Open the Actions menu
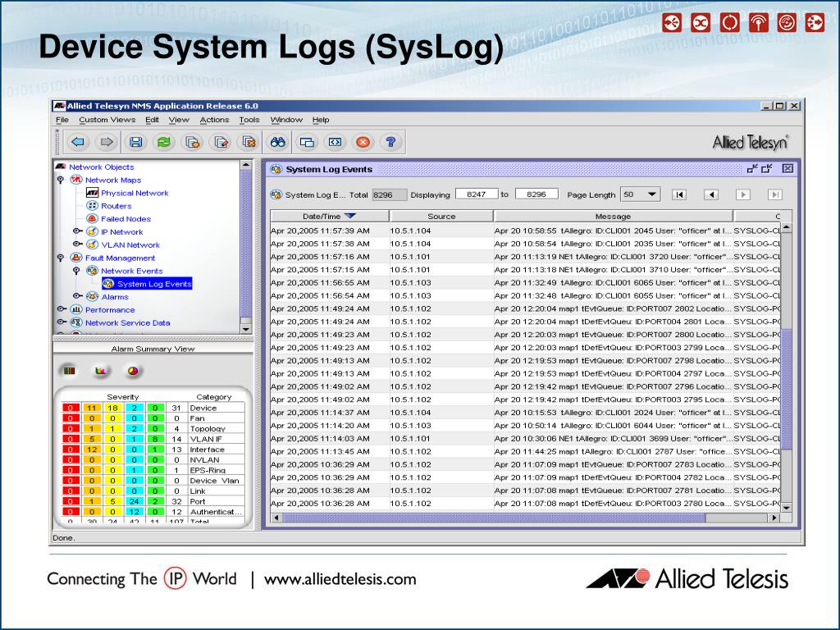Image resolution: width=840 pixels, height=630 pixels. 214,120
